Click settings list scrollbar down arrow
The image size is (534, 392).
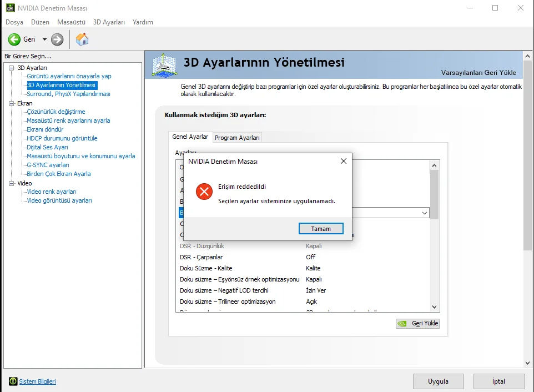pyautogui.click(x=434, y=307)
